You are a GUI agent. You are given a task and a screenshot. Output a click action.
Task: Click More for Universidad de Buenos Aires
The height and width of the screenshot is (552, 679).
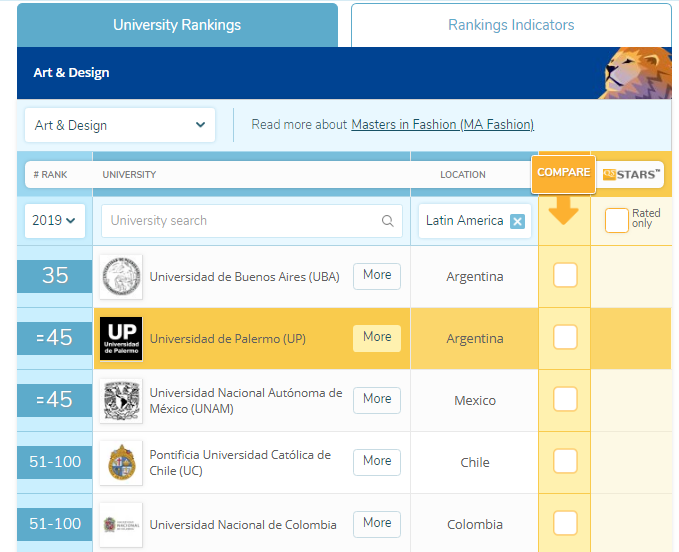pos(377,276)
